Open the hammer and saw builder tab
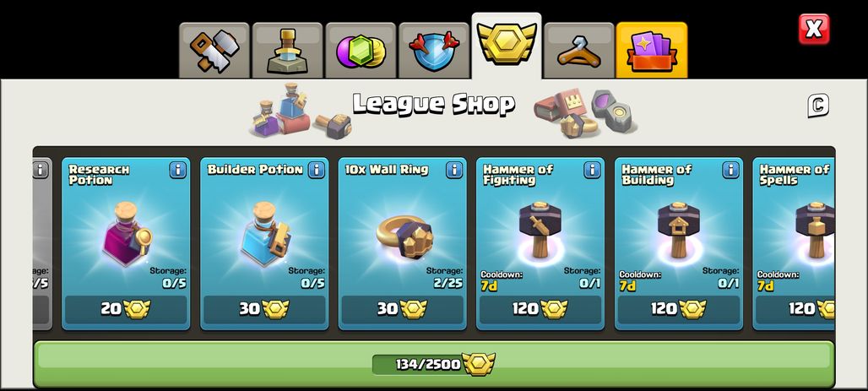This screenshot has height=391, width=868. click(x=214, y=51)
